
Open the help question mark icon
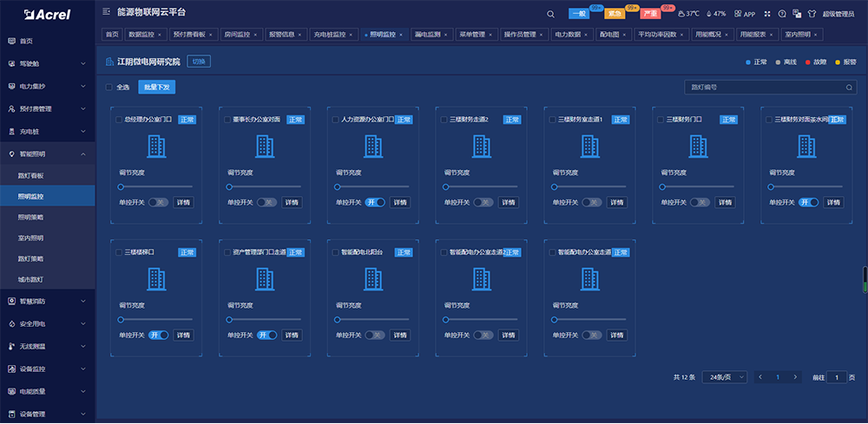click(782, 14)
